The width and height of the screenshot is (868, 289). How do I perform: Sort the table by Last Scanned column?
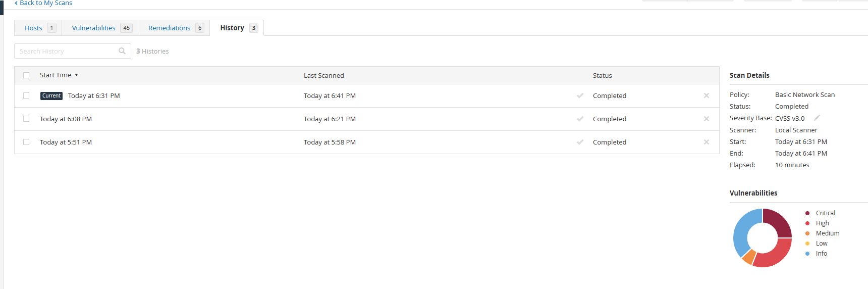(x=323, y=75)
